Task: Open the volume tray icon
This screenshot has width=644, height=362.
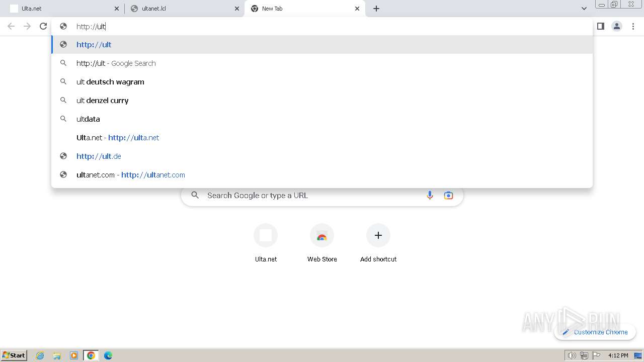Action: click(x=572, y=355)
